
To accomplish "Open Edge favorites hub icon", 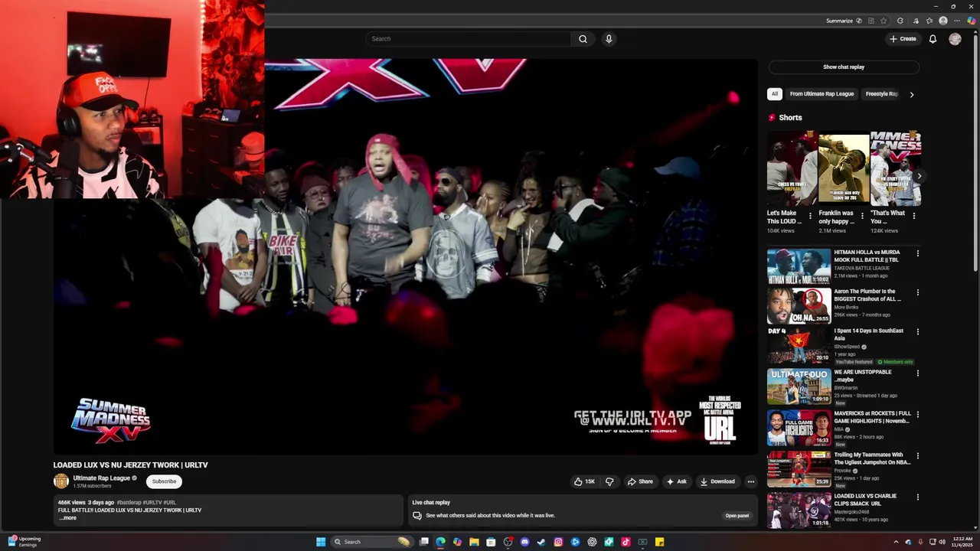I will point(929,21).
